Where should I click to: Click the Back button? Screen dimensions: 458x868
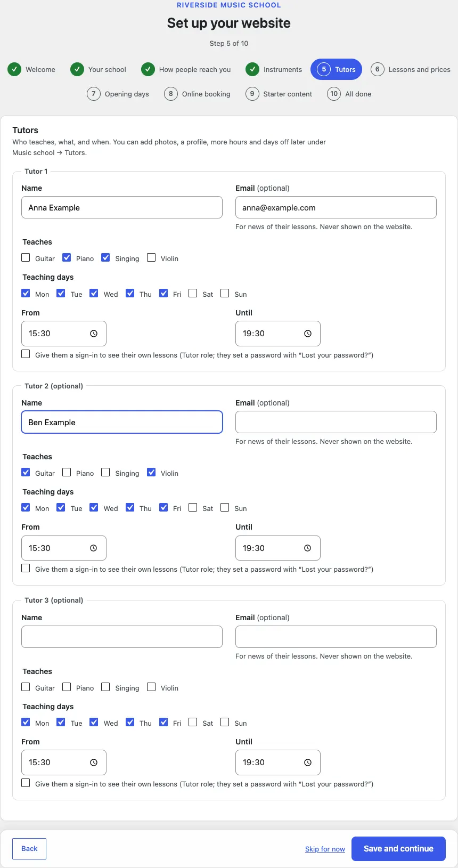[x=29, y=849]
